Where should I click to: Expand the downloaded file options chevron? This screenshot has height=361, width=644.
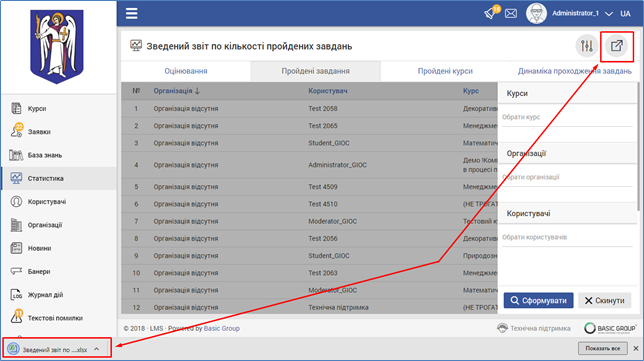97,349
